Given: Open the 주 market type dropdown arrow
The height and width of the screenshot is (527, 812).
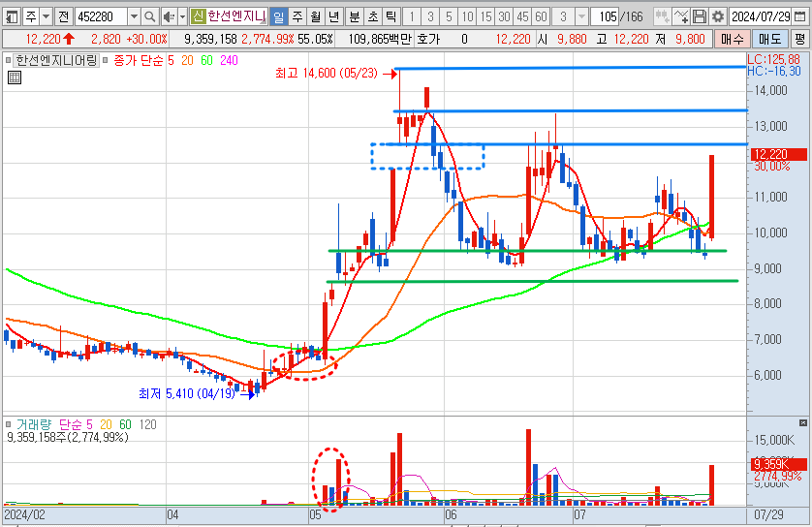Looking at the screenshot, I should tap(47, 17).
